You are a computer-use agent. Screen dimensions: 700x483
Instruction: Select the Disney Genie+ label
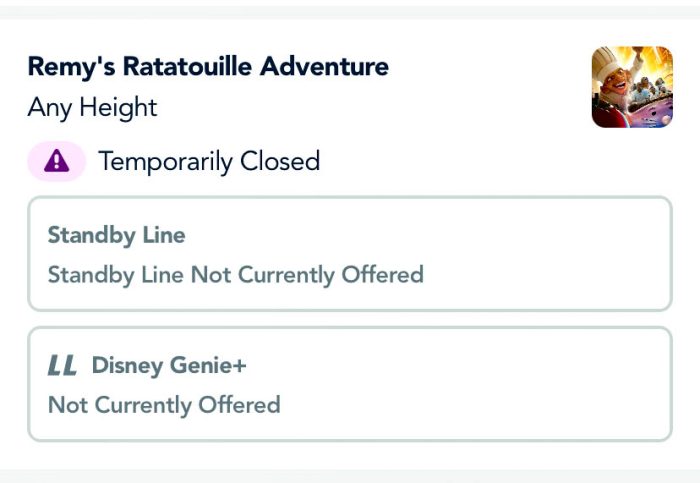169,366
